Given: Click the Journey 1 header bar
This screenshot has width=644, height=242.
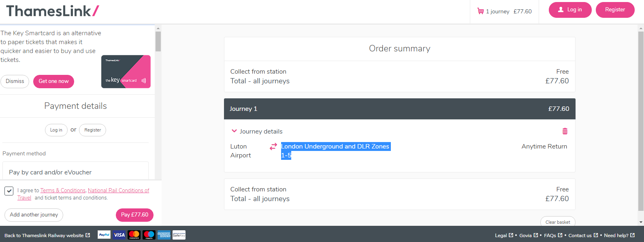Looking at the screenshot, I should (399, 109).
